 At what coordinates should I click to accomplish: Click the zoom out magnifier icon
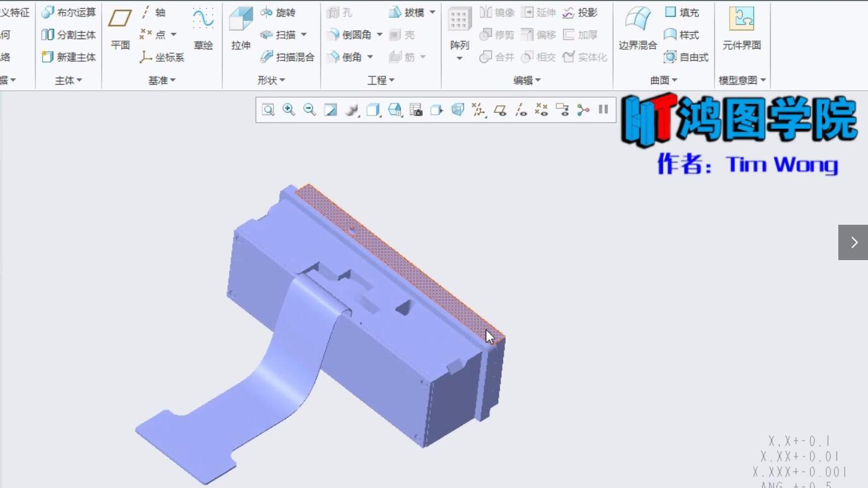(x=309, y=110)
